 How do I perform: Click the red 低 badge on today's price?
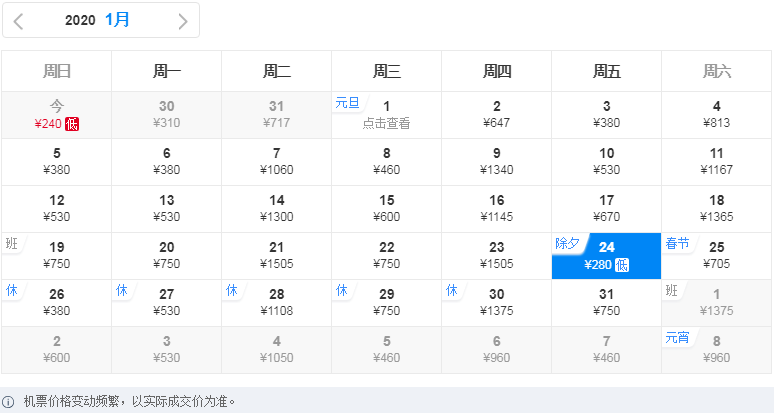point(72,124)
